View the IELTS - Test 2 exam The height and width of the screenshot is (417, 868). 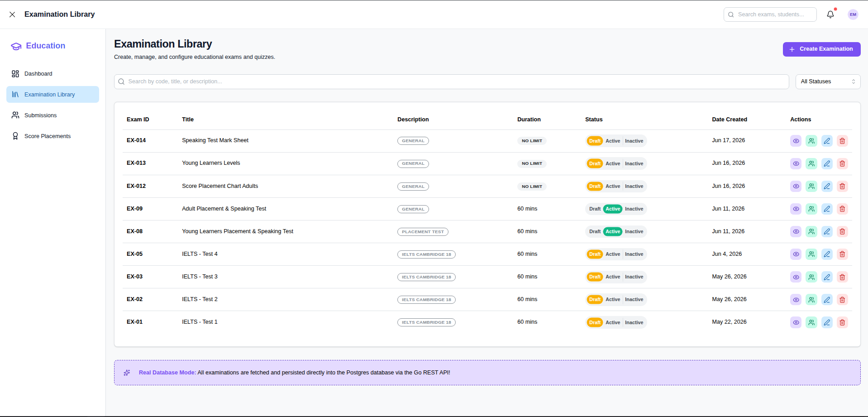[x=796, y=299]
